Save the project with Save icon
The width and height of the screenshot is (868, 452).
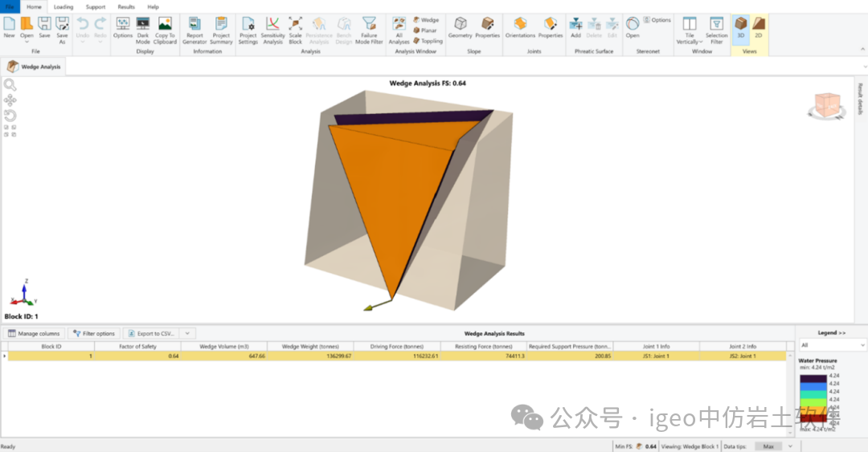click(44, 27)
